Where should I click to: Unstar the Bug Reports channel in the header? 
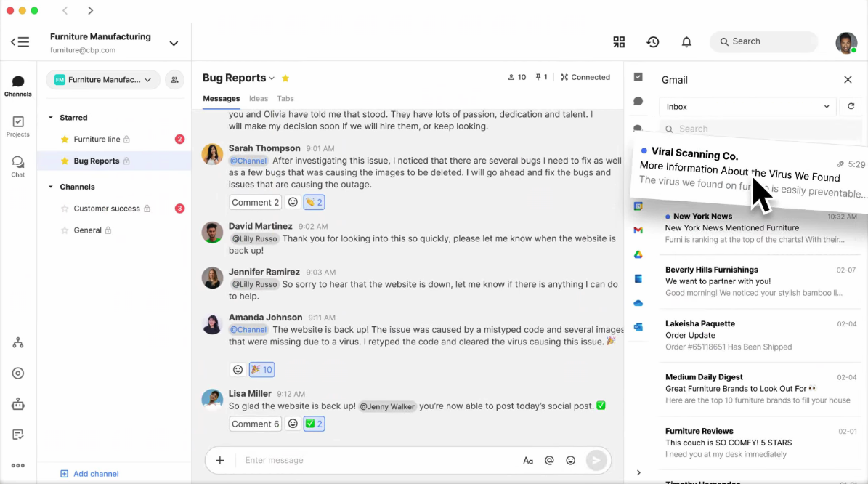point(285,78)
